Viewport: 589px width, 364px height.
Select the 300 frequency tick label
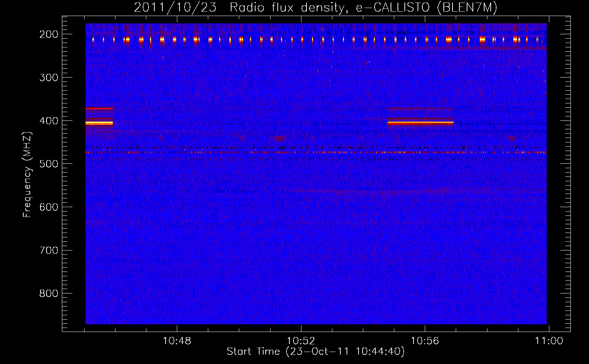(49, 78)
